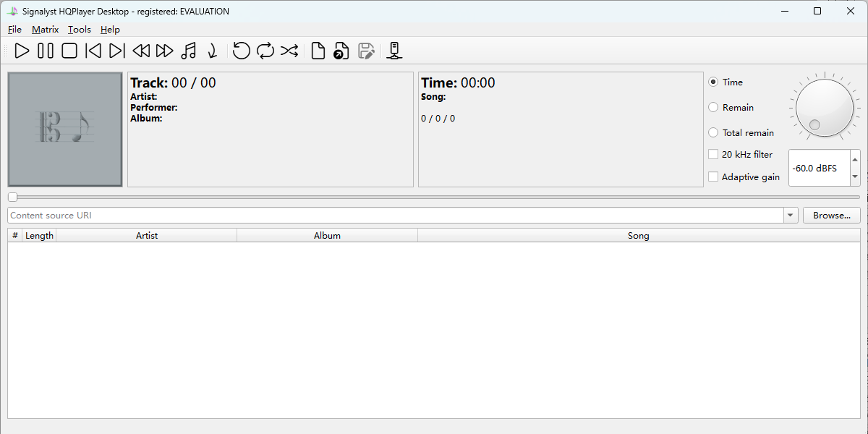Close the HQPlayer window

click(x=851, y=11)
